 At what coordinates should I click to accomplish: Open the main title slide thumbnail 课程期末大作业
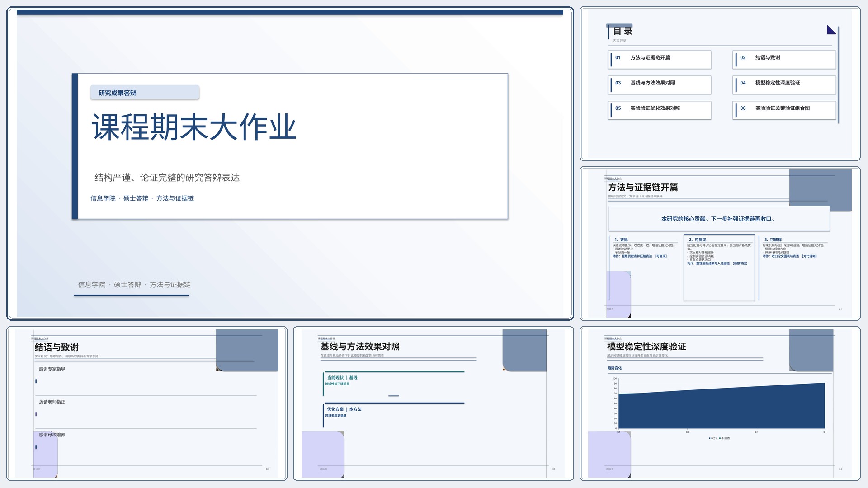290,164
